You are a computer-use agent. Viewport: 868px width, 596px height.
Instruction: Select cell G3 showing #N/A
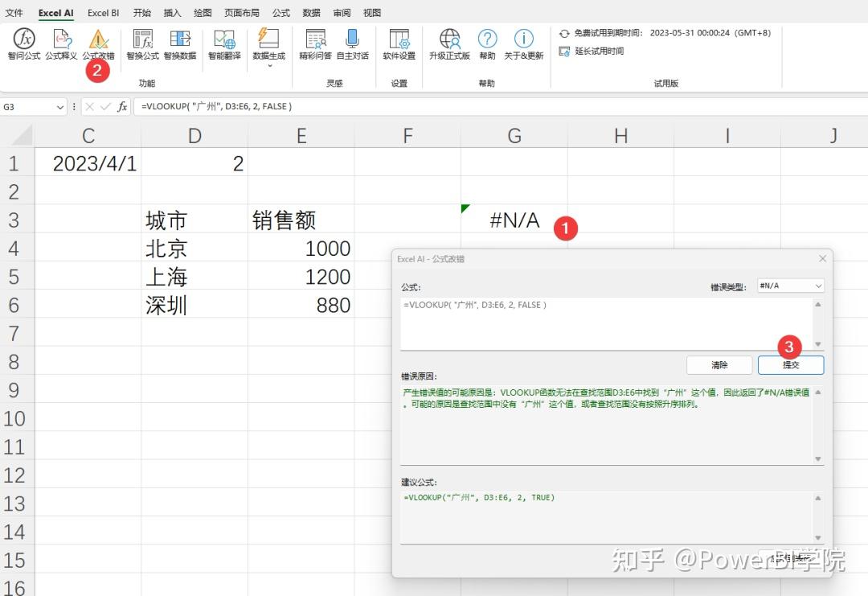point(514,220)
